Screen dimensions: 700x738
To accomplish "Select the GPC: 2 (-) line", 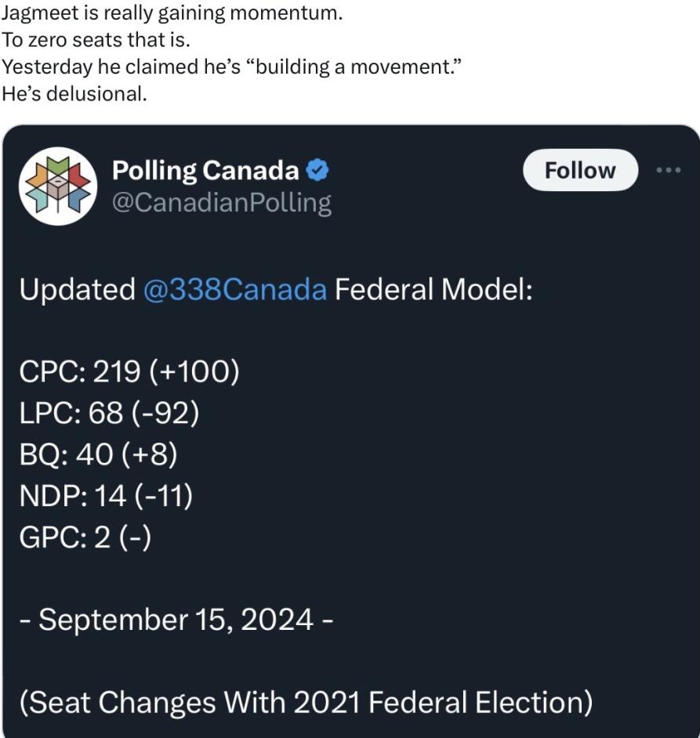I will pos(85,537).
